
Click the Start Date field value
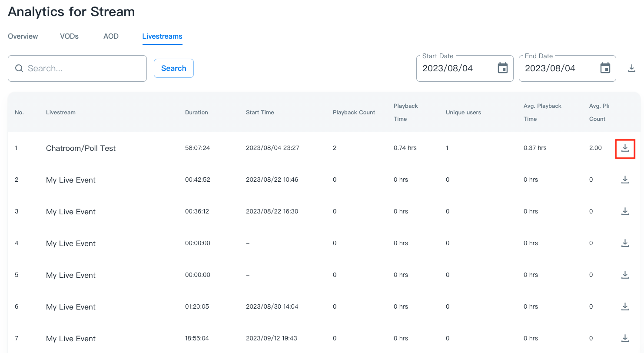point(448,68)
